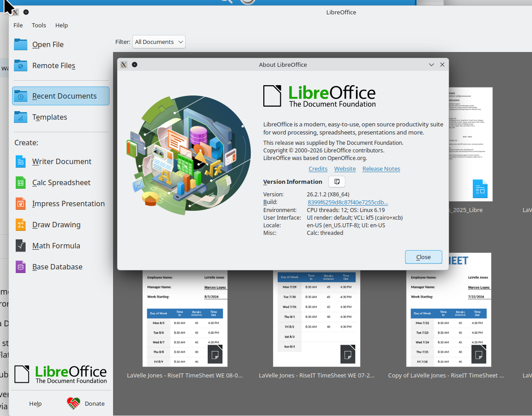Open the window menu in About title bar

[124, 65]
